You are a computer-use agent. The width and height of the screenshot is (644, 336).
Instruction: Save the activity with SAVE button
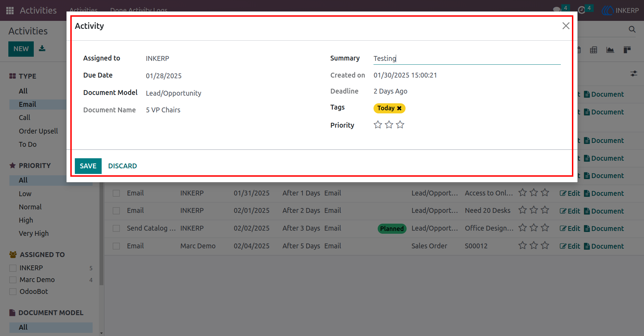88,166
